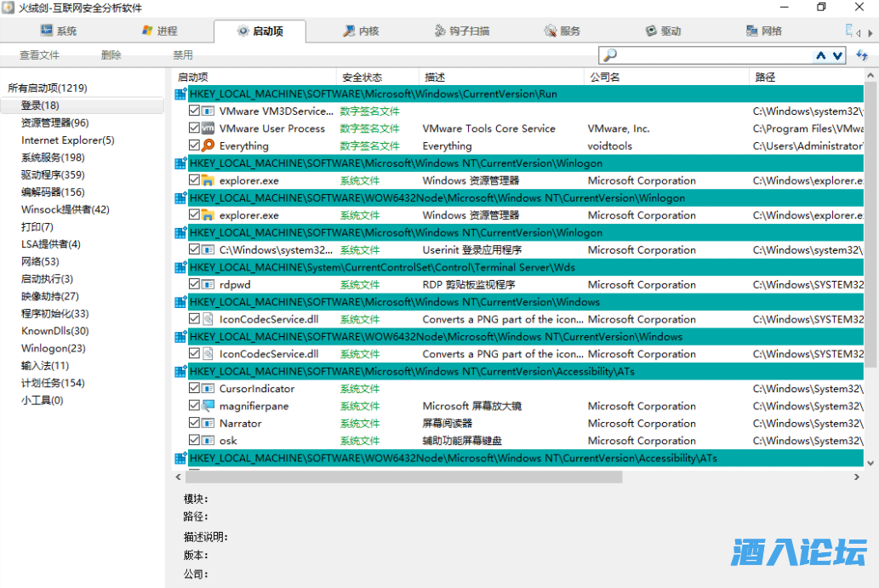The image size is (879, 588).
Task: Click the refresh icon beside the search box
Action: coord(862,55)
